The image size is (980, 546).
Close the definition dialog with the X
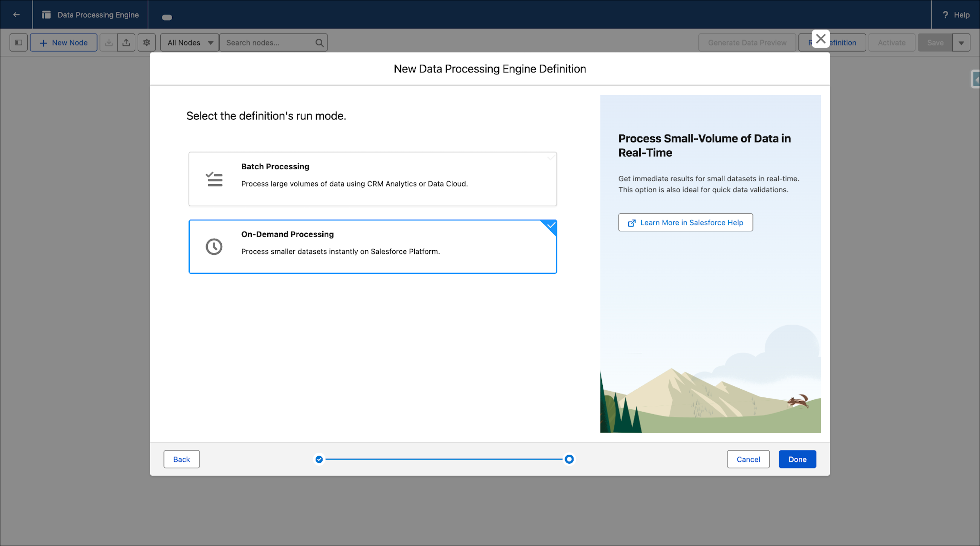click(x=821, y=39)
